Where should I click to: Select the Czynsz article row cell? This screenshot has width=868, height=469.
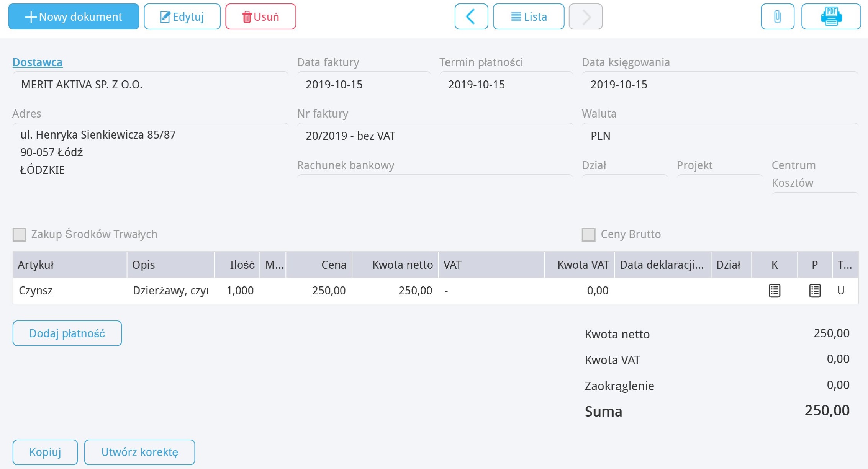(x=70, y=291)
